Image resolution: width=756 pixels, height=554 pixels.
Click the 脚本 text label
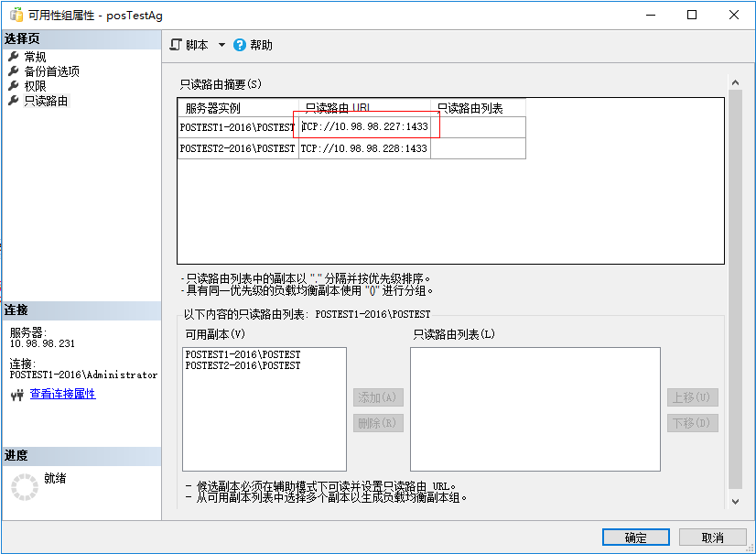coord(197,45)
